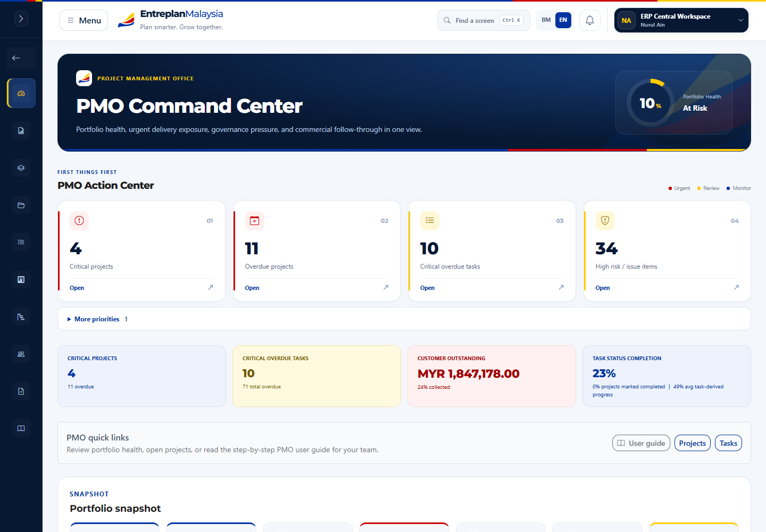Viewport: 766px width, 532px height.
Task: Click the Entreplan Malaysia logo
Action: click(170, 20)
